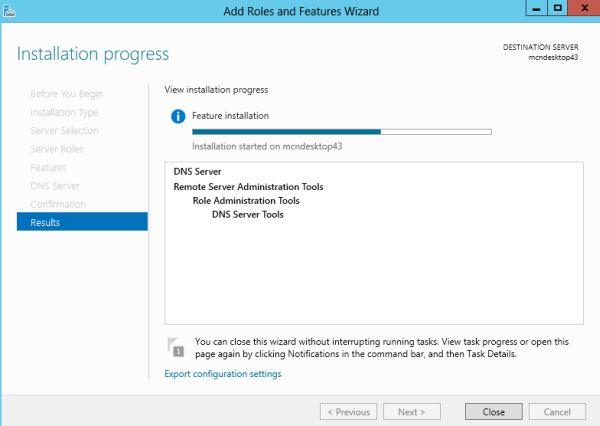Click the blue information icon beside Feature installation

178,116
